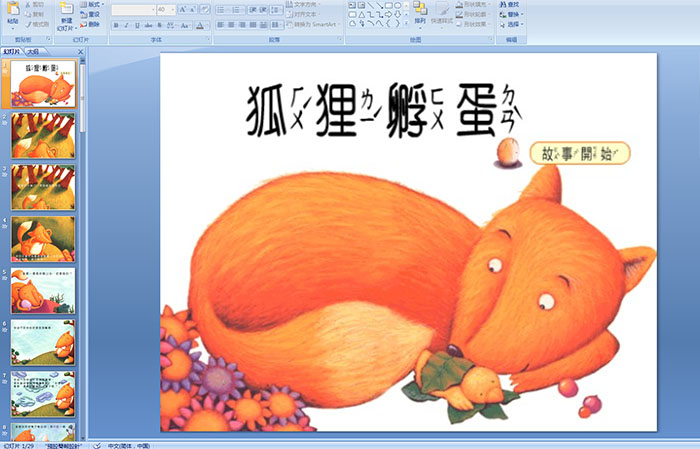Open the Columns dropdown
Image resolution: width=700 pixels, height=449 pixels.
[x=276, y=25]
